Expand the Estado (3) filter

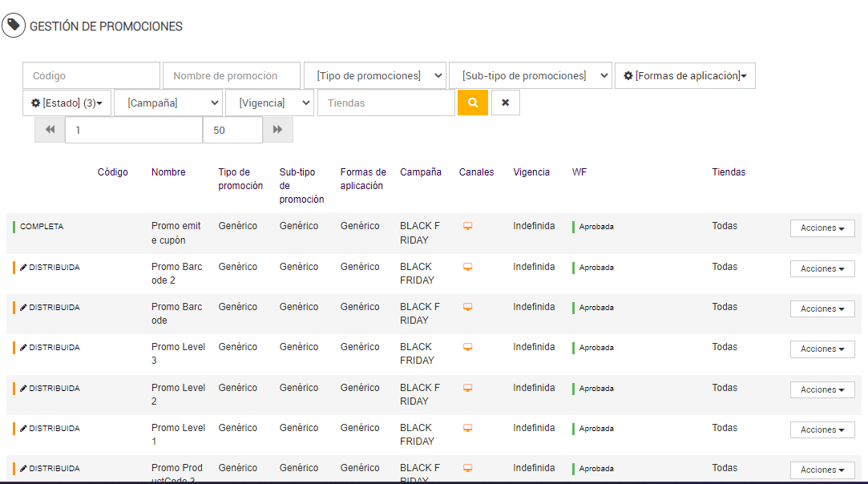(67, 103)
